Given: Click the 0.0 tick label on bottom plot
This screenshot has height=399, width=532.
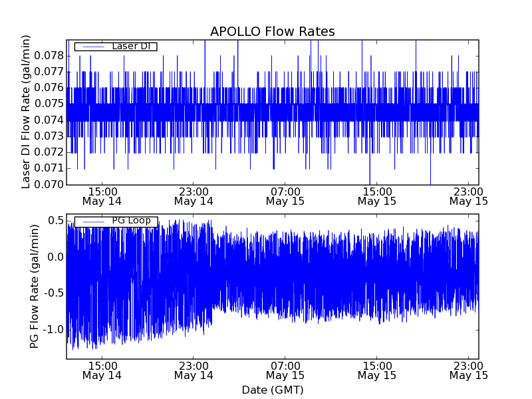Looking at the screenshot, I should coord(55,257).
